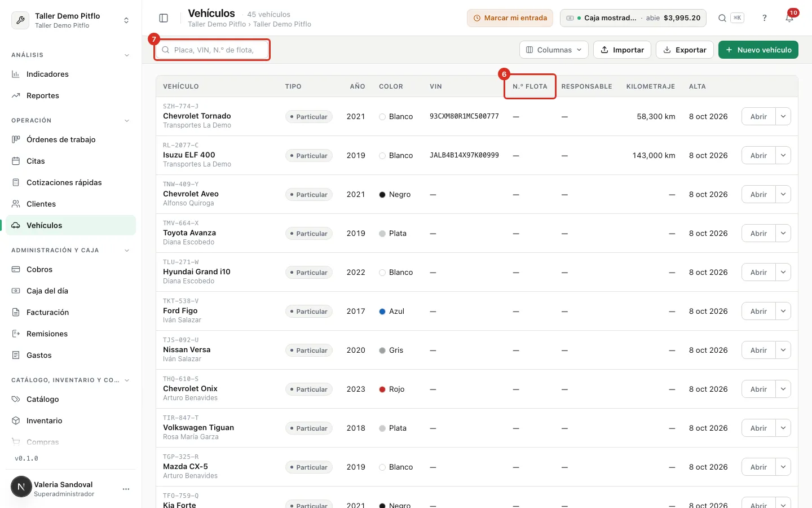Click the Caja del día icon
The height and width of the screenshot is (508, 812).
coord(16,291)
